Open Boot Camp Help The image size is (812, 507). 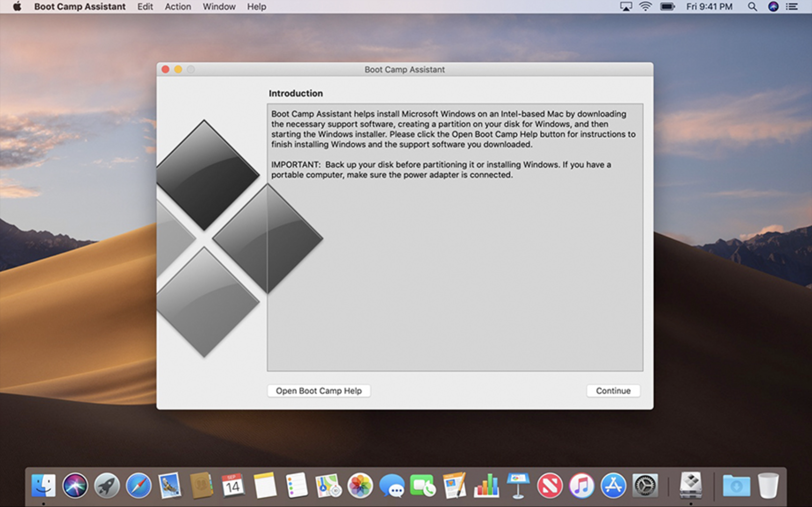click(x=319, y=391)
